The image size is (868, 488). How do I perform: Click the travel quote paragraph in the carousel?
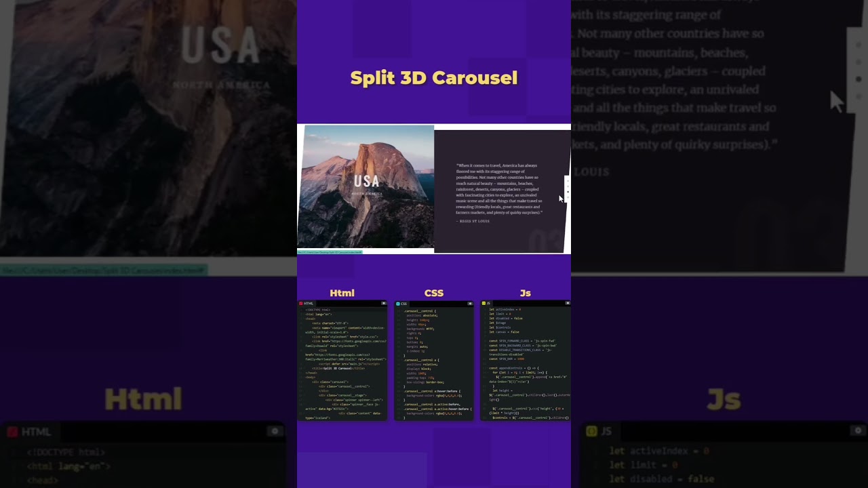click(499, 189)
